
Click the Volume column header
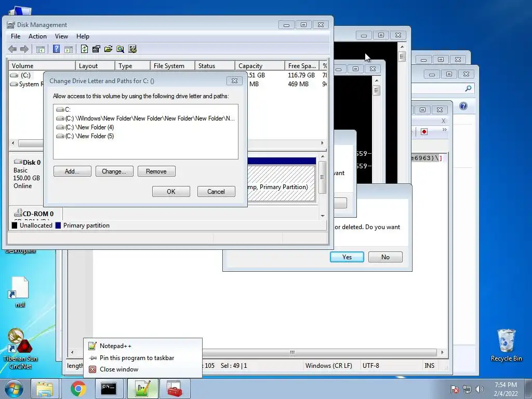point(42,66)
